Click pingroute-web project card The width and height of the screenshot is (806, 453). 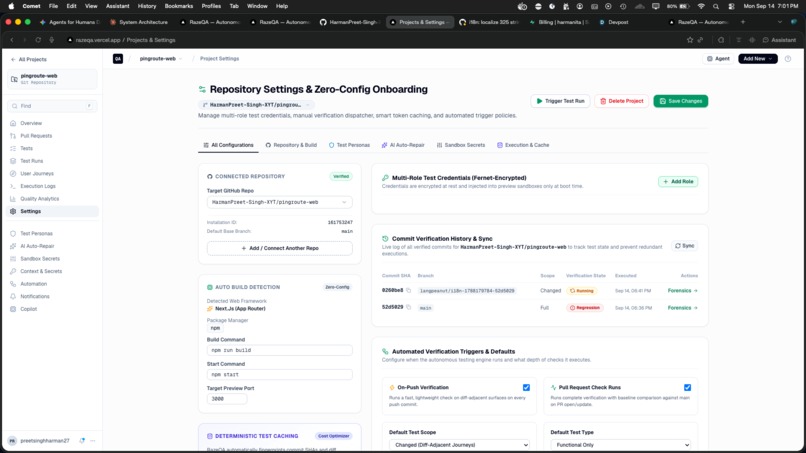click(x=52, y=79)
